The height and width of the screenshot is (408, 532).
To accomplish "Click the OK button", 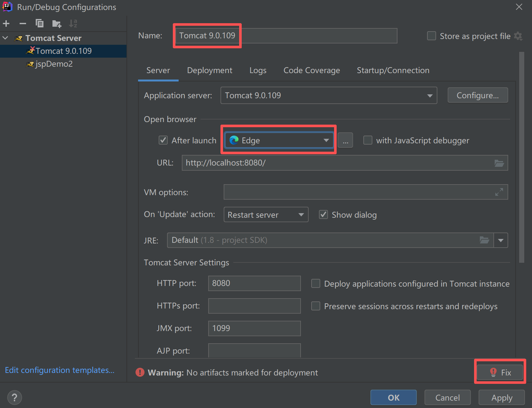I will 394,397.
